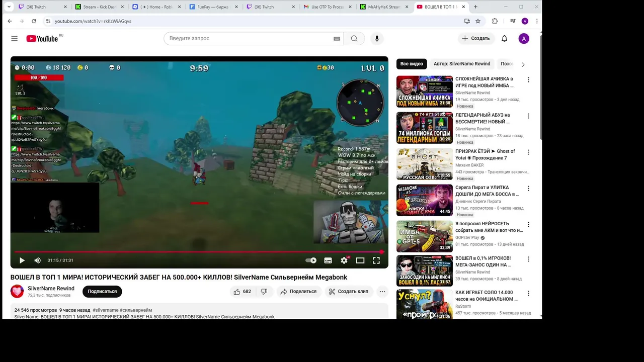The width and height of the screenshot is (644, 362).
Task: Go back in browser
Action: tap(10, 21)
